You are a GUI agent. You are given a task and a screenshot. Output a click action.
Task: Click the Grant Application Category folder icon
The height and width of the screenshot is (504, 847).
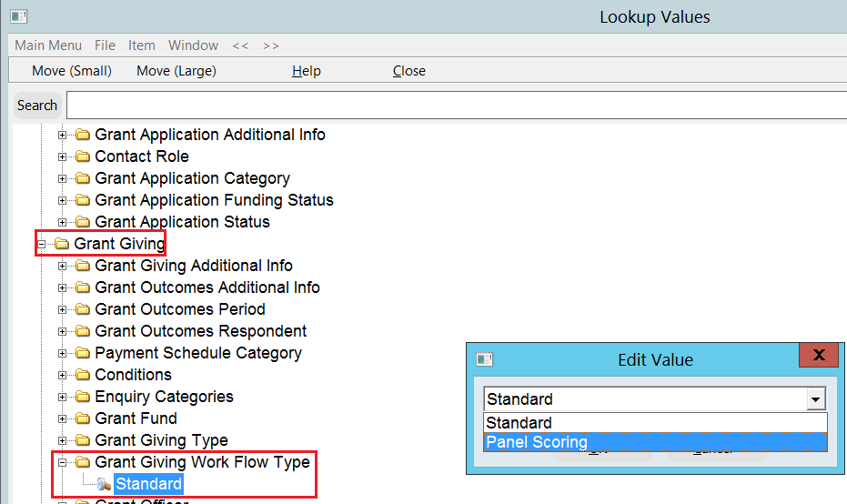point(83,177)
